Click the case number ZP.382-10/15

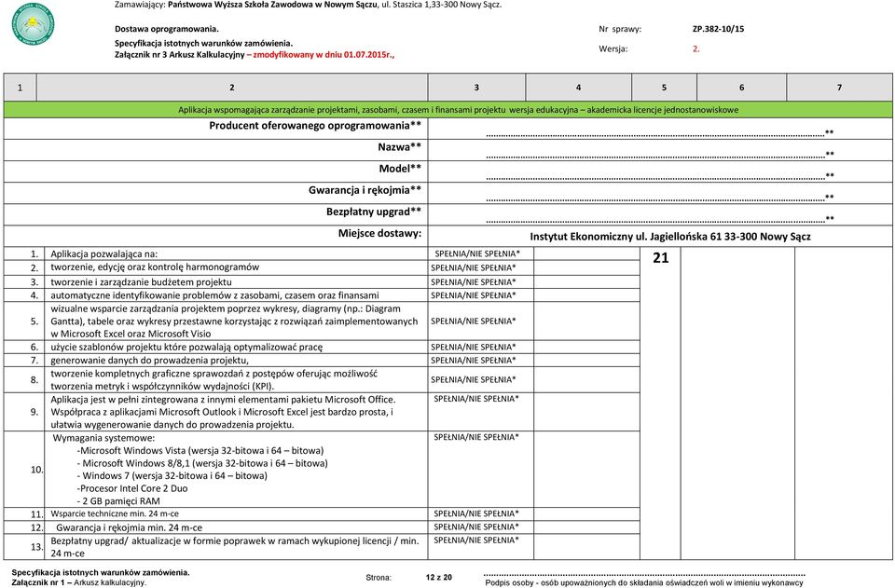(x=718, y=29)
